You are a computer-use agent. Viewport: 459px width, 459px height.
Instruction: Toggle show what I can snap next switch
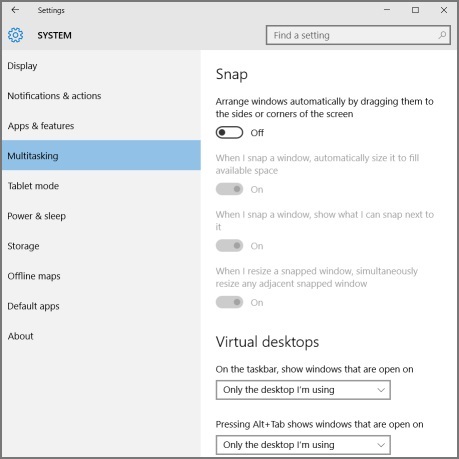point(229,246)
